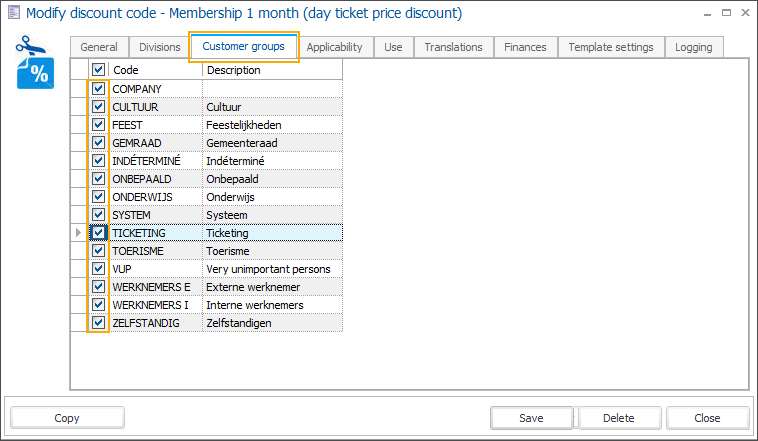This screenshot has width=758, height=441.
Task: Toggle the ZELFSTANDIG row checkbox
Action: tap(98, 323)
